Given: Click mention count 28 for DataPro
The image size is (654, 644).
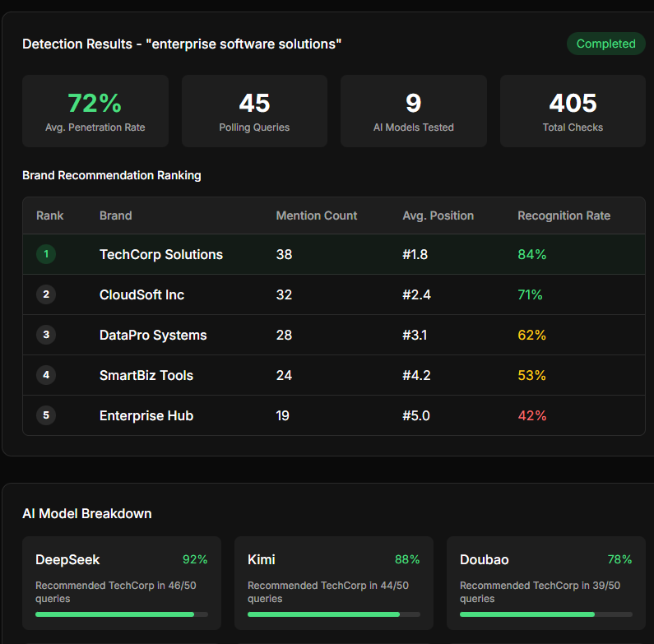Looking at the screenshot, I should [x=284, y=335].
